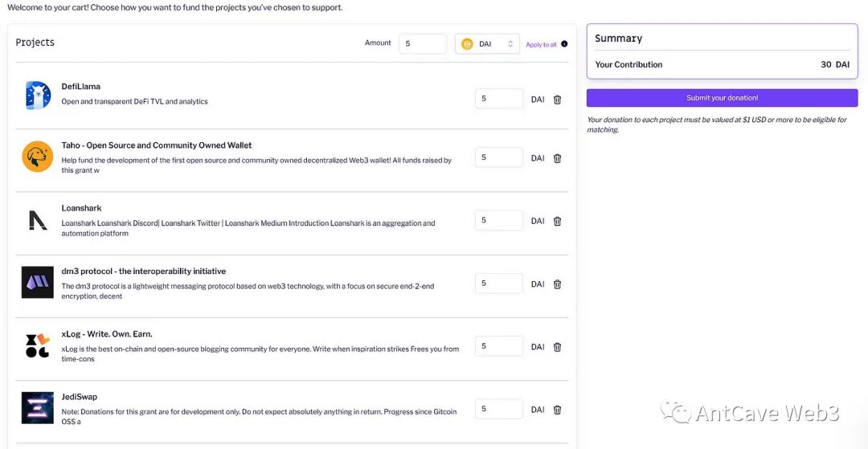Open the DAI token dropdown
868x449 pixels.
(x=487, y=44)
